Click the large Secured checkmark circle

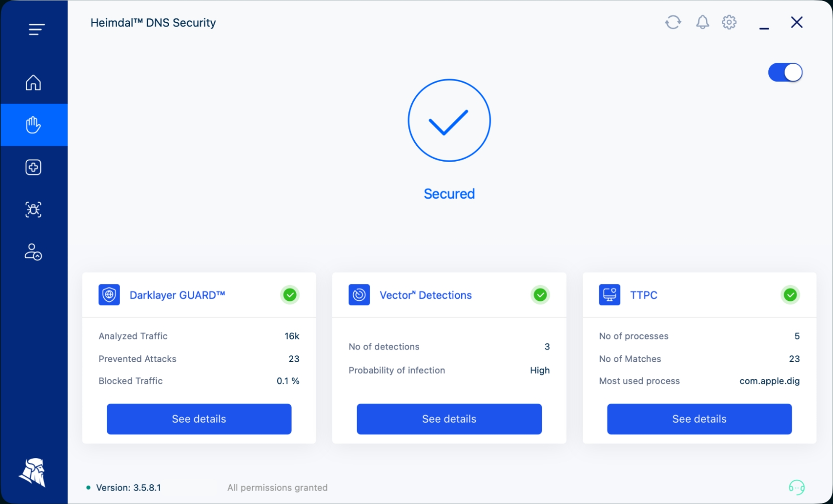coord(449,121)
